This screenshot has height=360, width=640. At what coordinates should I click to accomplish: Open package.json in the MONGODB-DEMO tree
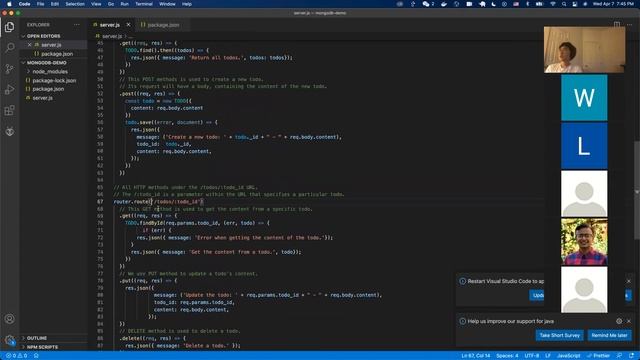coord(48,89)
